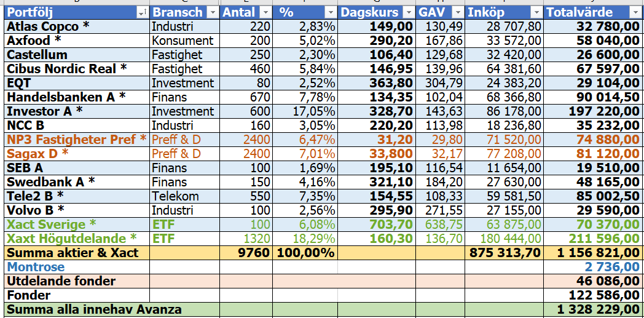The width and height of the screenshot is (644, 318).
Task: Open the Bransch column filter dropdown
Action: 213,13
